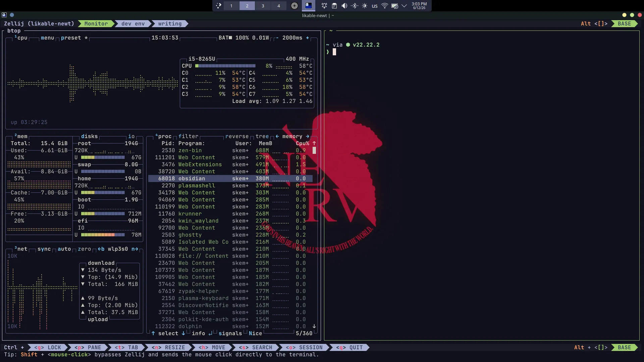Switch to virtual desktop 4
Viewport: 644px width, 362px height.
(278, 6)
